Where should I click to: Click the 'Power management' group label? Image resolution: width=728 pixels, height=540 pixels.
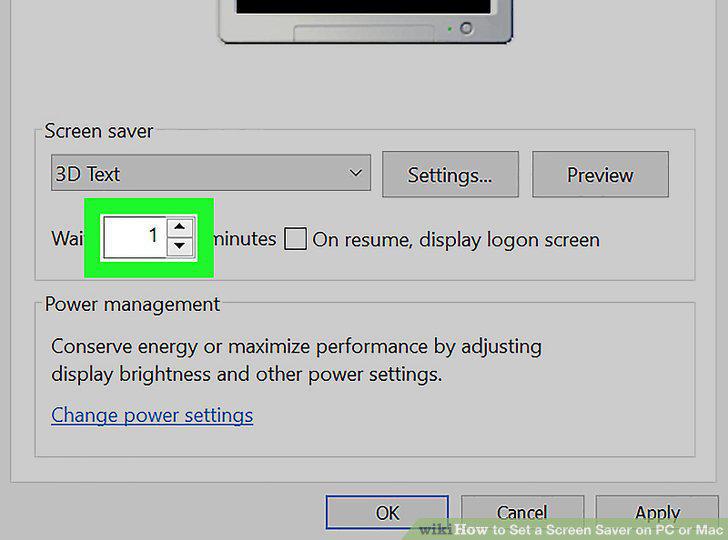pos(132,305)
